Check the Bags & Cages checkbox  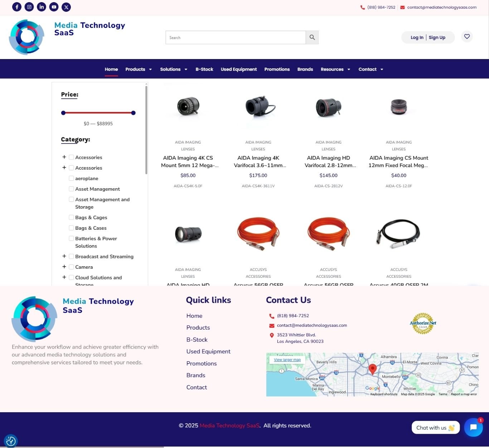(71, 217)
